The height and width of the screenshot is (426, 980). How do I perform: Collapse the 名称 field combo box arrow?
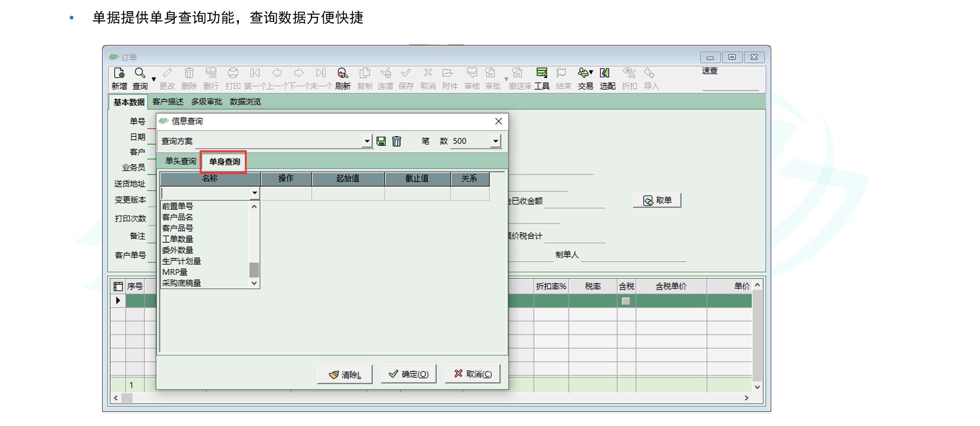coord(254,193)
